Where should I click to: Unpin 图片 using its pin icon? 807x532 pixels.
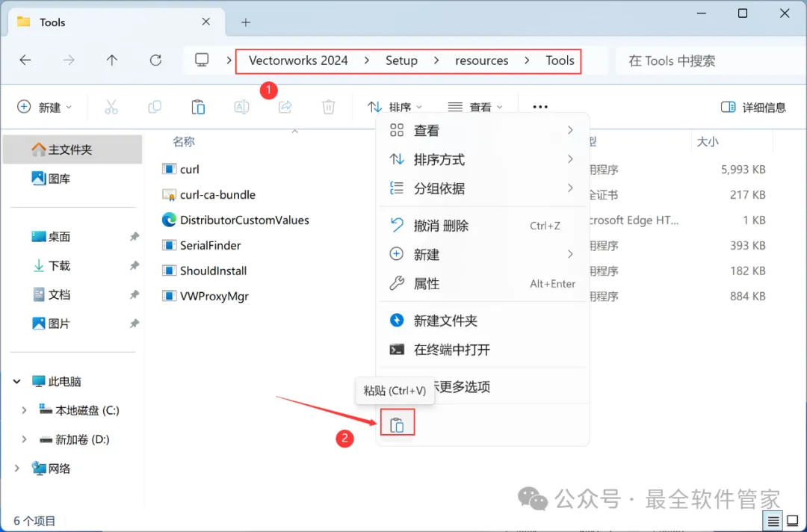[134, 324]
